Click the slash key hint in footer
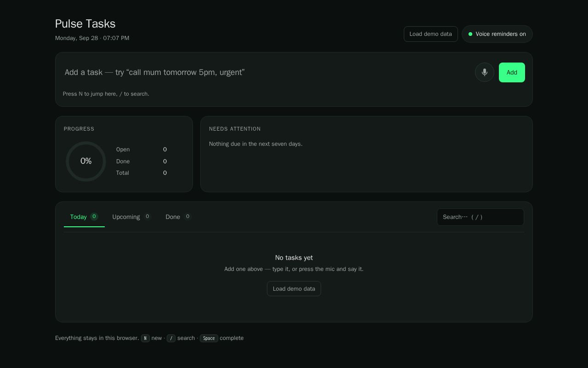Screen dimensions: 588x368 pyautogui.click(x=171, y=338)
